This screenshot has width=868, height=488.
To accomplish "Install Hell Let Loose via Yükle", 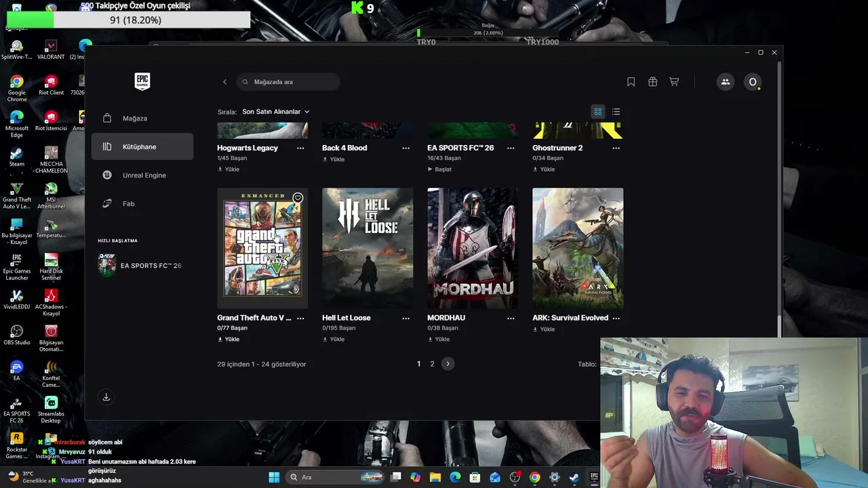I will (334, 340).
